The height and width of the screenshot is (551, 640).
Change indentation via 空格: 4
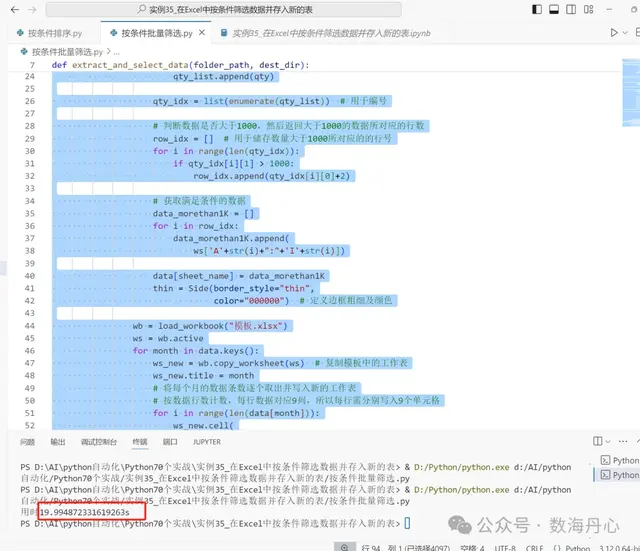point(472,548)
